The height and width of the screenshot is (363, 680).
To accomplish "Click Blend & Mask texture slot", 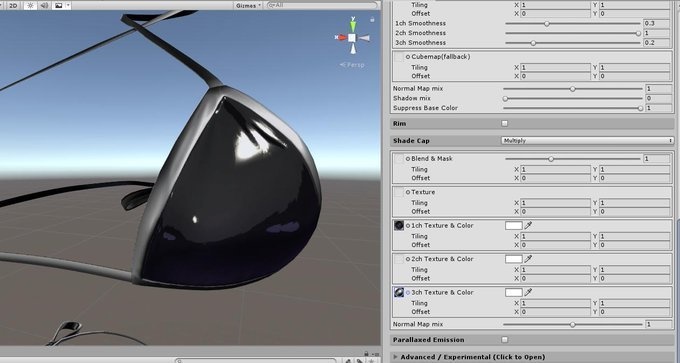I will (x=399, y=159).
